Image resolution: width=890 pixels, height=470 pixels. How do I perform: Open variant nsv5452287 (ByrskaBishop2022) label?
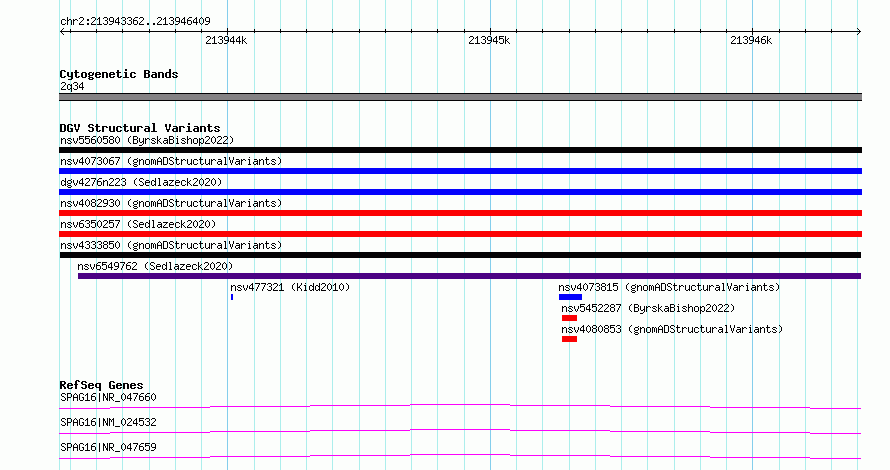click(648, 308)
